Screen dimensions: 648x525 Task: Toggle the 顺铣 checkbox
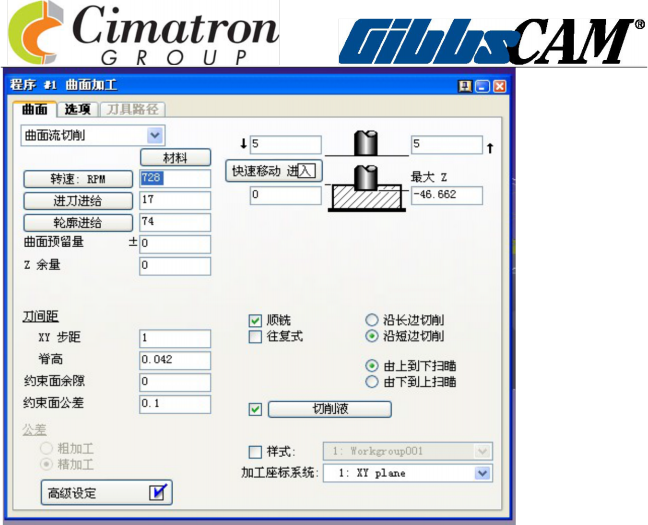255,320
